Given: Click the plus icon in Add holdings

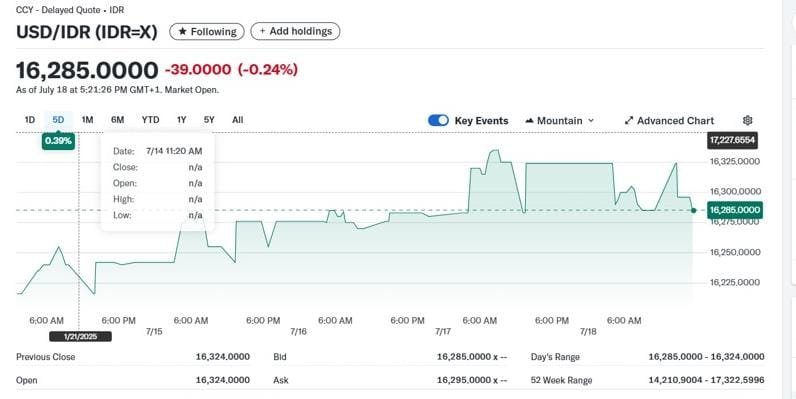Looking at the screenshot, I should click(262, 31).
